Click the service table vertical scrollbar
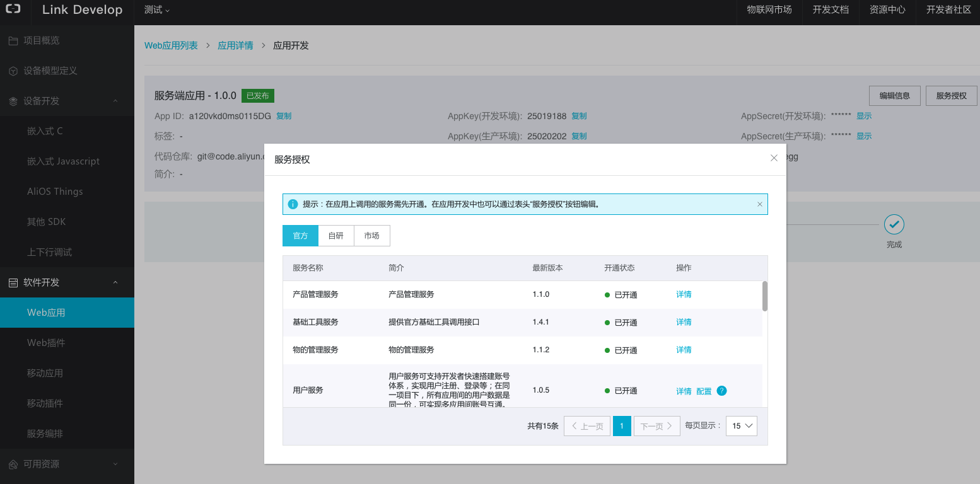This screenshot has width=980, height=484. 765,296
